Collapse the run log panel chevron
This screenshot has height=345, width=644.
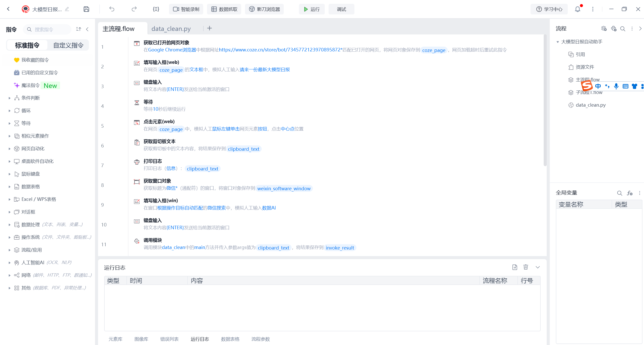pyautogui.click(x=538, y=267)
